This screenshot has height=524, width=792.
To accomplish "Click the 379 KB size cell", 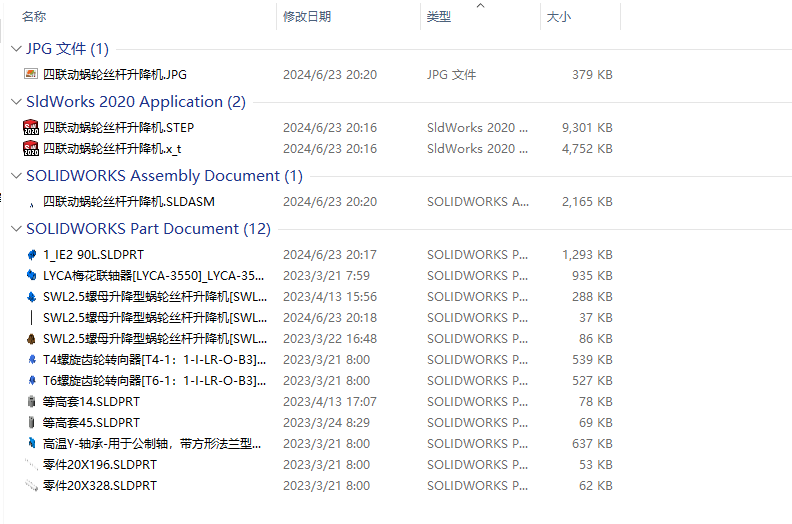I will (592, 74).
